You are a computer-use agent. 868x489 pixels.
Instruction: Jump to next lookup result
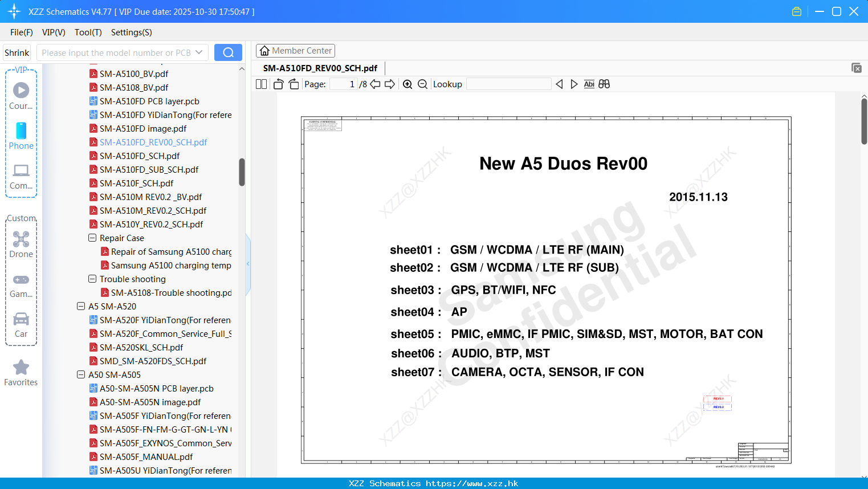[x=574, y=84]
